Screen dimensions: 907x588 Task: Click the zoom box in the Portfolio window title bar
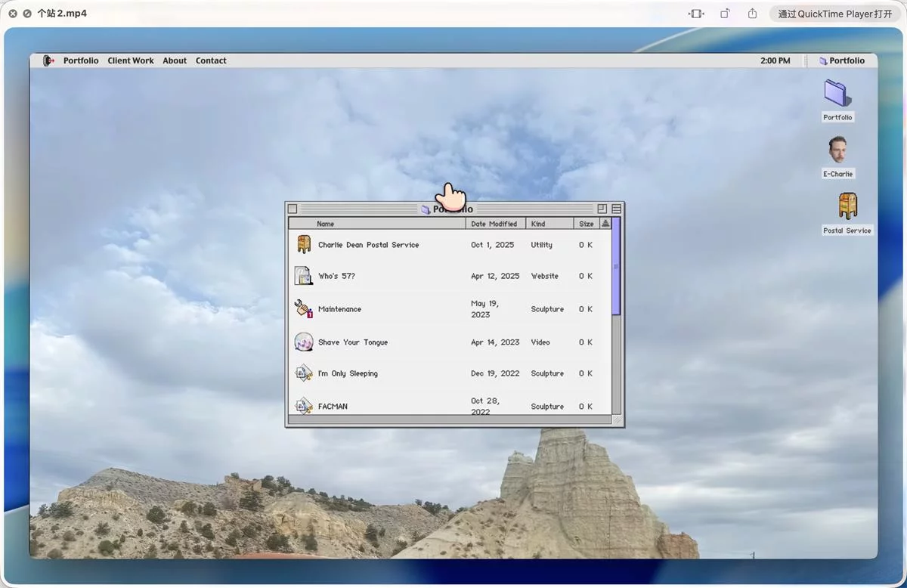point(602,209)
